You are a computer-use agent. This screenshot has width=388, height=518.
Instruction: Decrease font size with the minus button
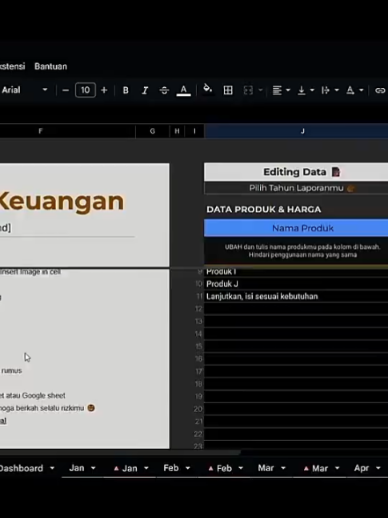pyautogui.click(x=66, y=90)
